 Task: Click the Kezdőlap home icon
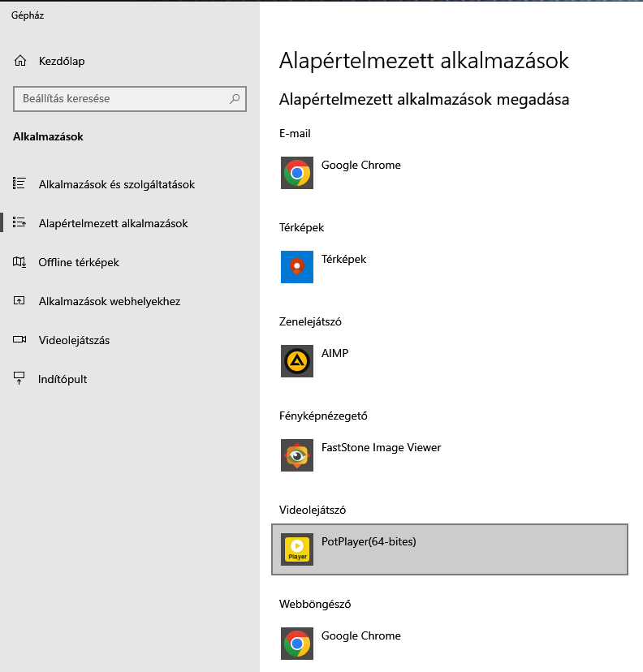click(x=20, y=62)
